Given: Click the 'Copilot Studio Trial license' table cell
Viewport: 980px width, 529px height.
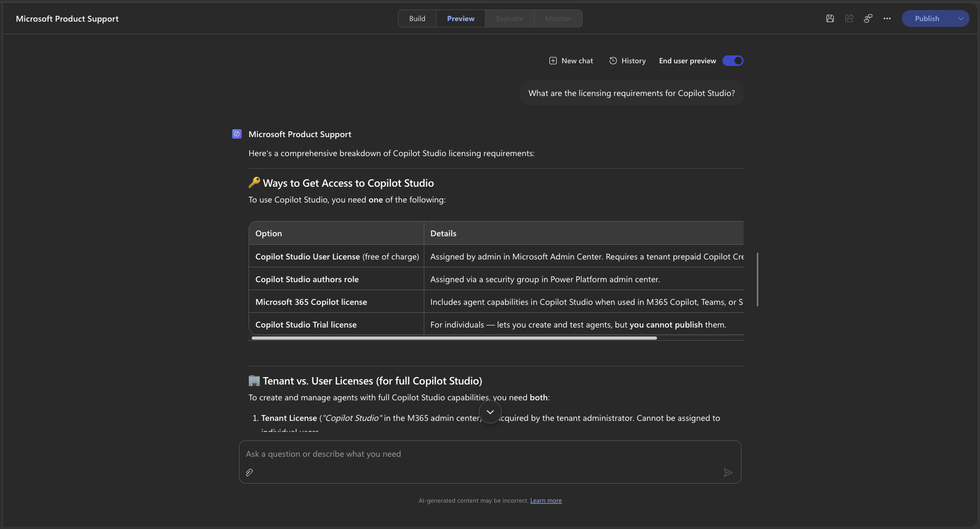Looking at the screenshot, I should click(x=336, y=324).
